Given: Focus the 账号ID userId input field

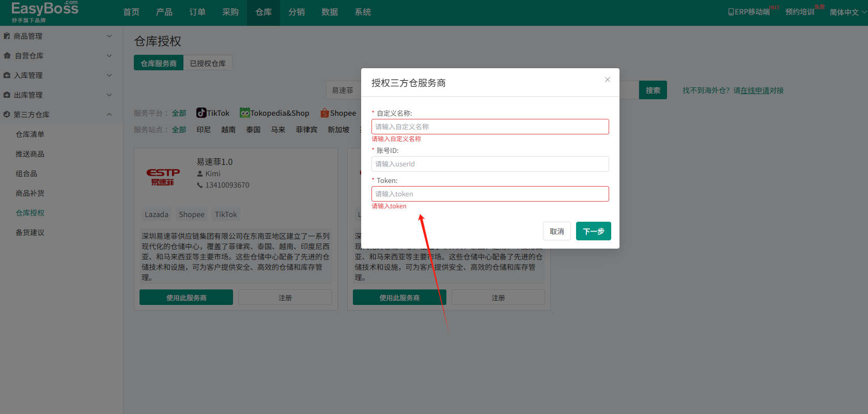Looking at the screenshot, I should click(x=490, y=164).
